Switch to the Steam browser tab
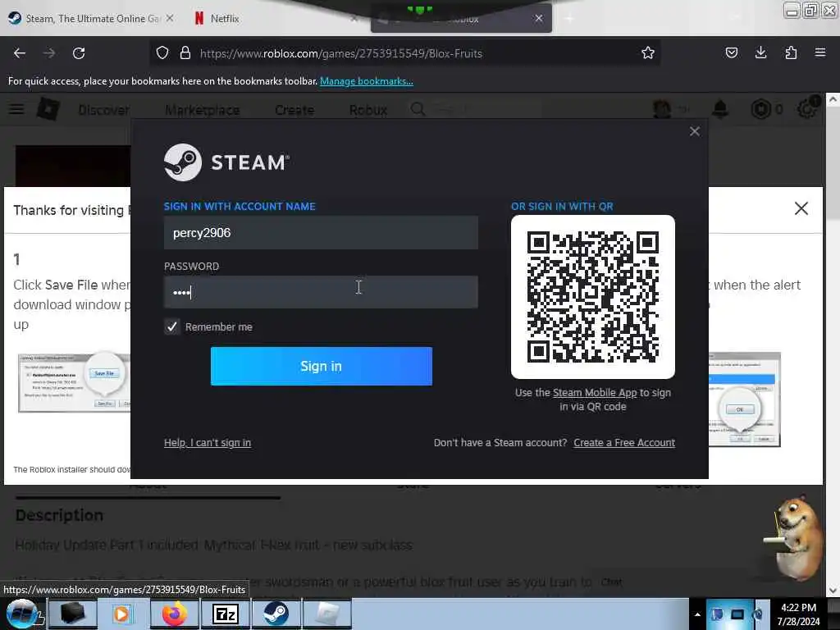 tap(91, 18)
